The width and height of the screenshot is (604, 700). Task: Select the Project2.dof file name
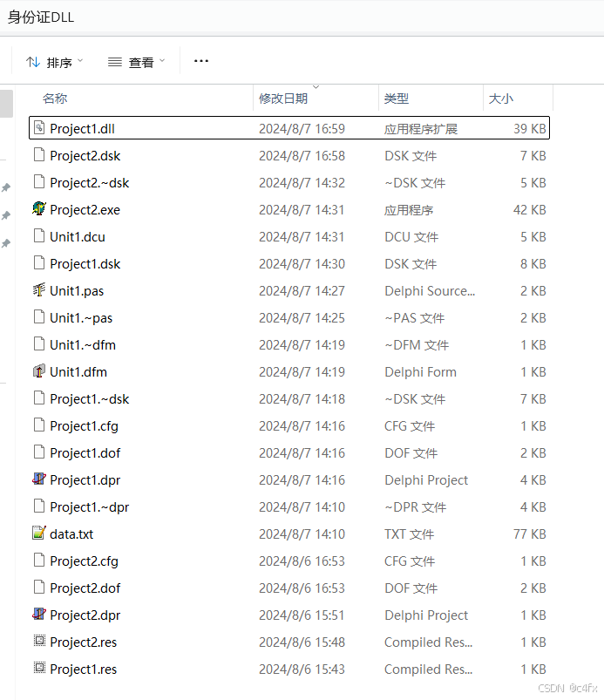pyautogui.click(x=85, y=588)
